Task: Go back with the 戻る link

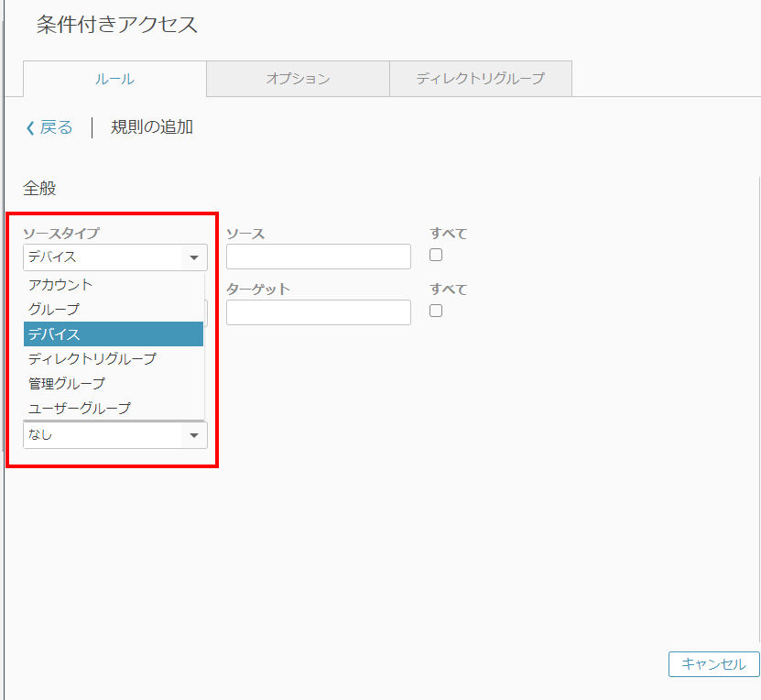Action: coord(56,127)
